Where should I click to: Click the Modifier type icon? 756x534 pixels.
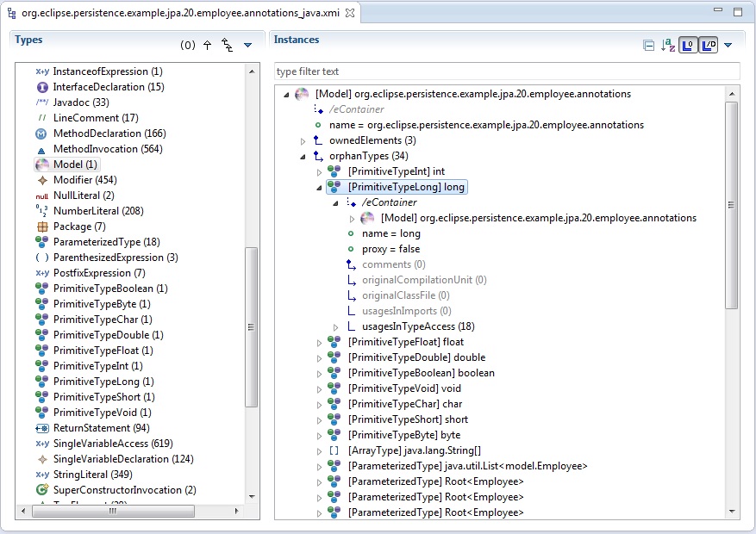[42, 180]
